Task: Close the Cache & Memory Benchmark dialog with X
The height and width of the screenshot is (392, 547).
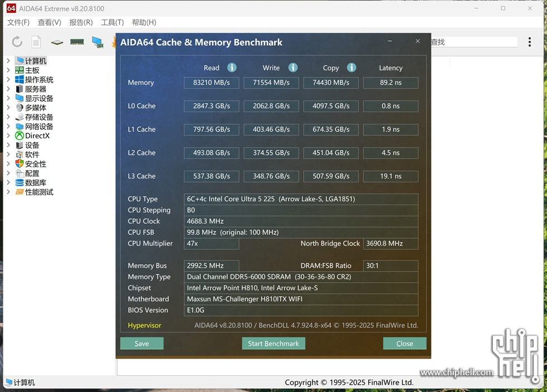Action: point(418,41)
